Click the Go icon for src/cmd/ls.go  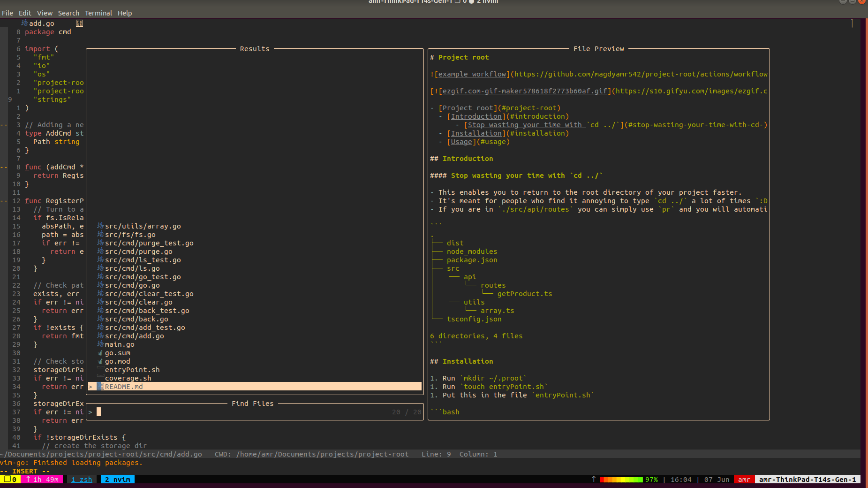(100, 268)
